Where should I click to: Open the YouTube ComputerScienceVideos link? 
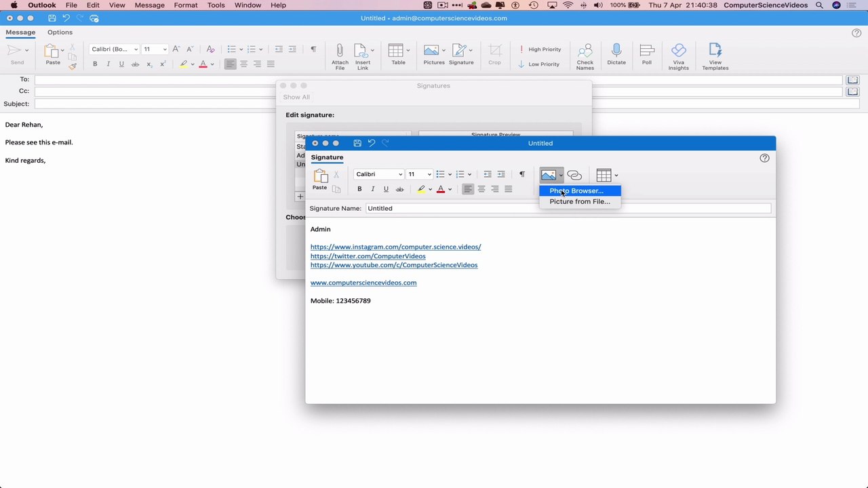point(394,265)
